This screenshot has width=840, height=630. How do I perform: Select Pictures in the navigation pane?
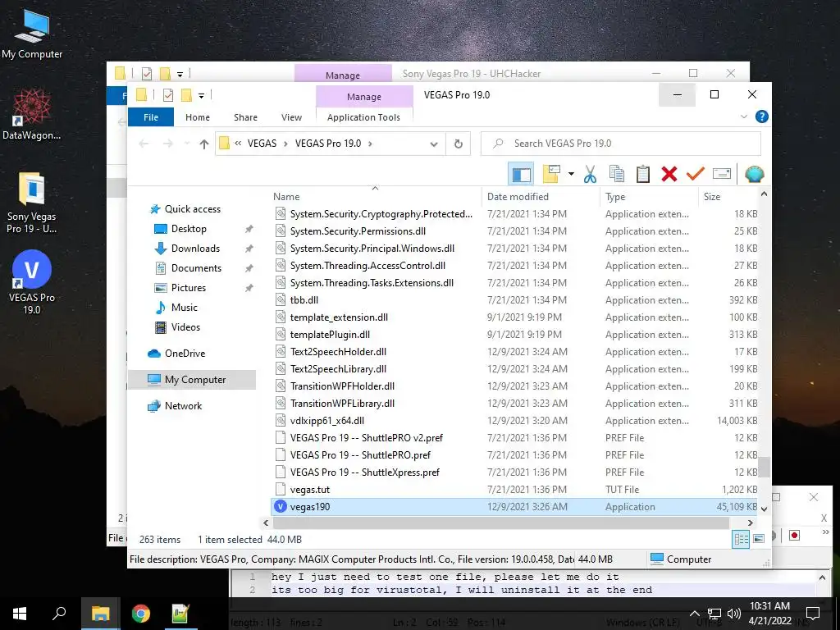click(x=188, y=288)
